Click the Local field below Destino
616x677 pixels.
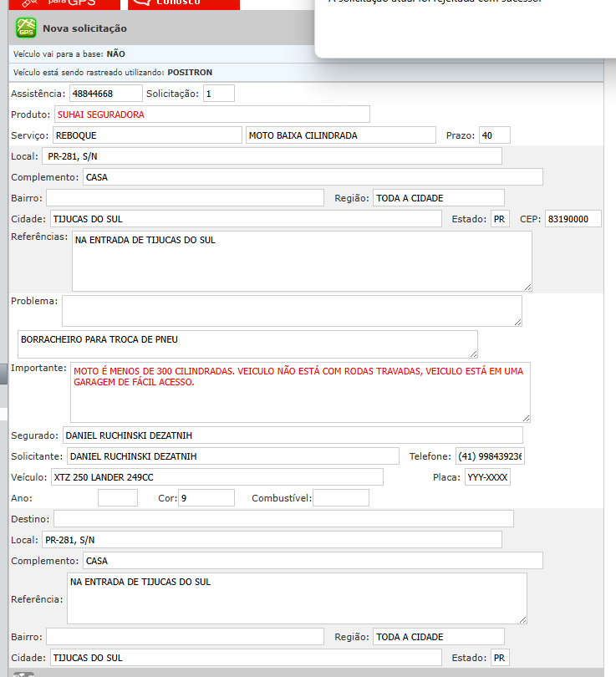click(272, 540)
